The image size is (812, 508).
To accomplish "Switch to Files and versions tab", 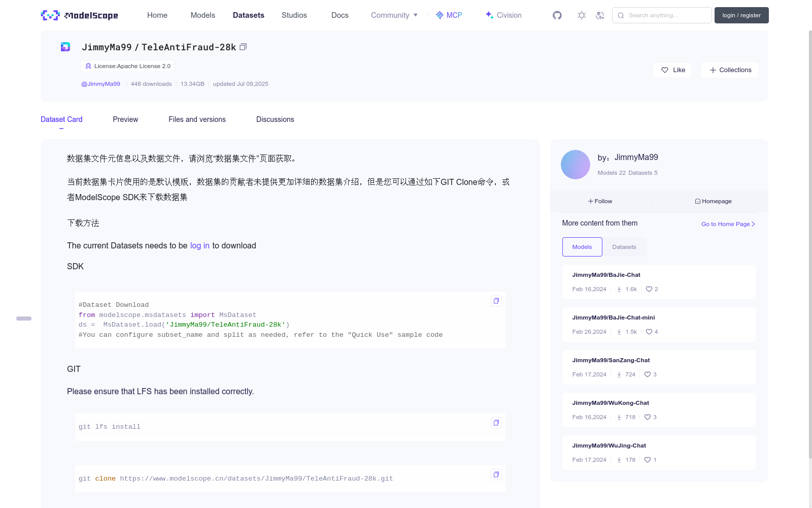I will (197, 119).
